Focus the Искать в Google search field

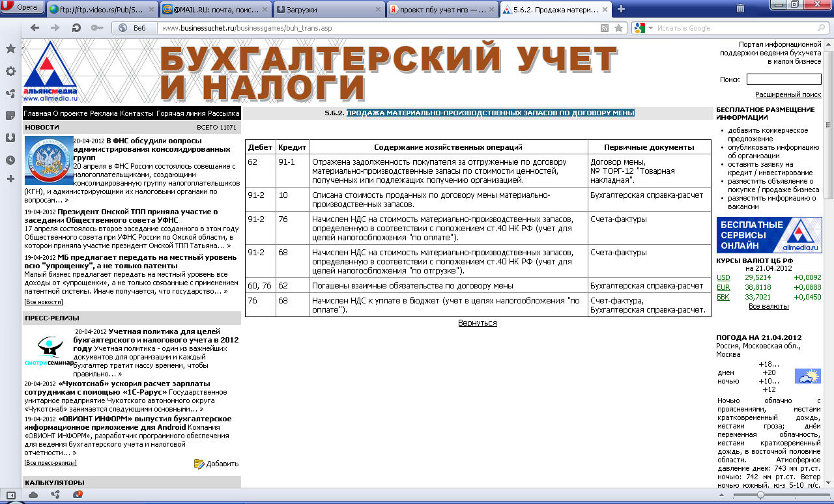point(730,28)
